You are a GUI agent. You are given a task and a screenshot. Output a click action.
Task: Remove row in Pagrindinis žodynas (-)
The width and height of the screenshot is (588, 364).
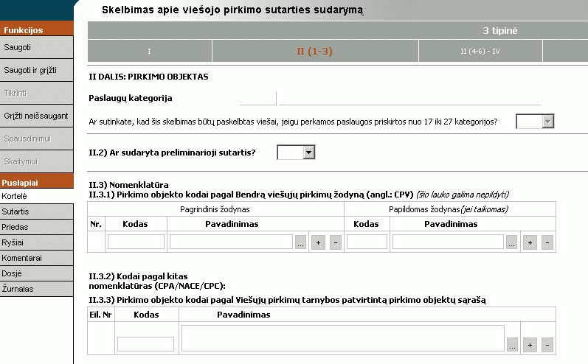(x=336, y=242)
